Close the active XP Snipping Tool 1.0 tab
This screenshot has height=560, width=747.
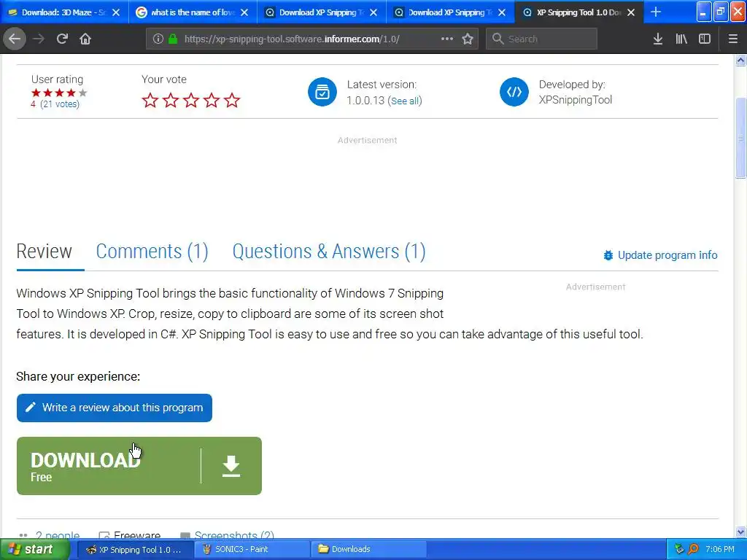[631, 12]
